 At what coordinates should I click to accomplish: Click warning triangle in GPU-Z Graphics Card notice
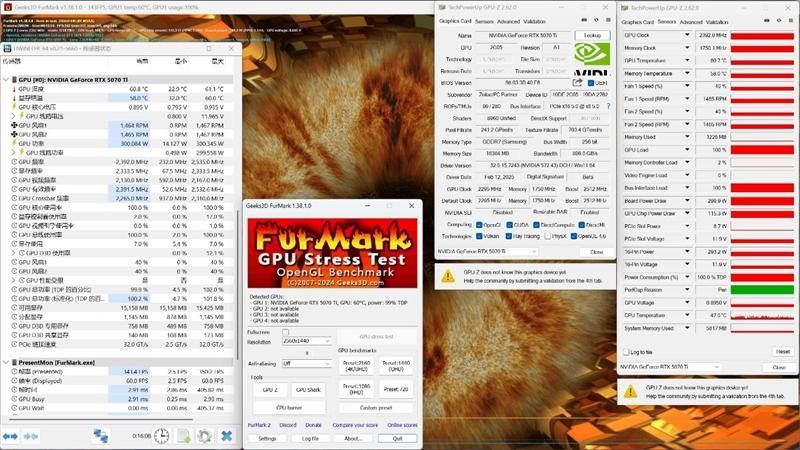[448, 276]
